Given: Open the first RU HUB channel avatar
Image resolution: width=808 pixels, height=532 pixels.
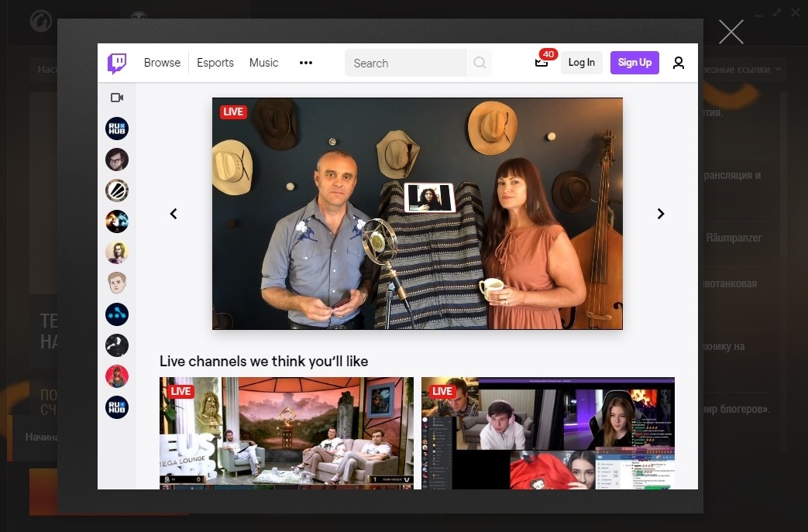Looking at the screenshot, I should pyautogui.click(x=117, y=129).
